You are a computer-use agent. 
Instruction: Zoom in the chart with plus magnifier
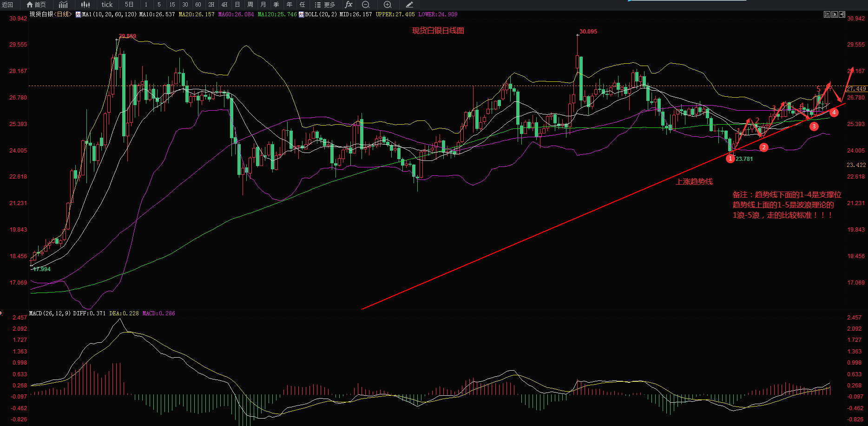(x=388, y=5)
